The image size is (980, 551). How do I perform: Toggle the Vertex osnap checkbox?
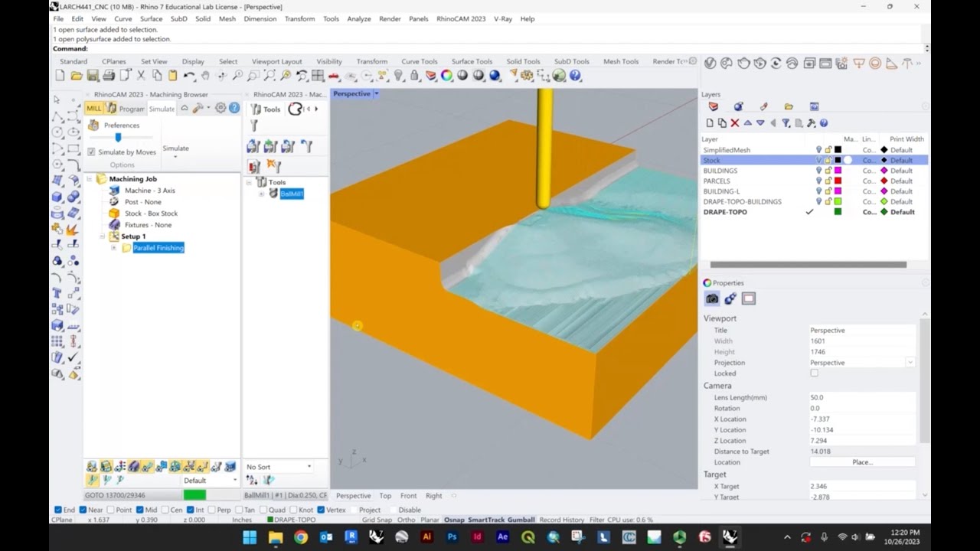[322, 510]
